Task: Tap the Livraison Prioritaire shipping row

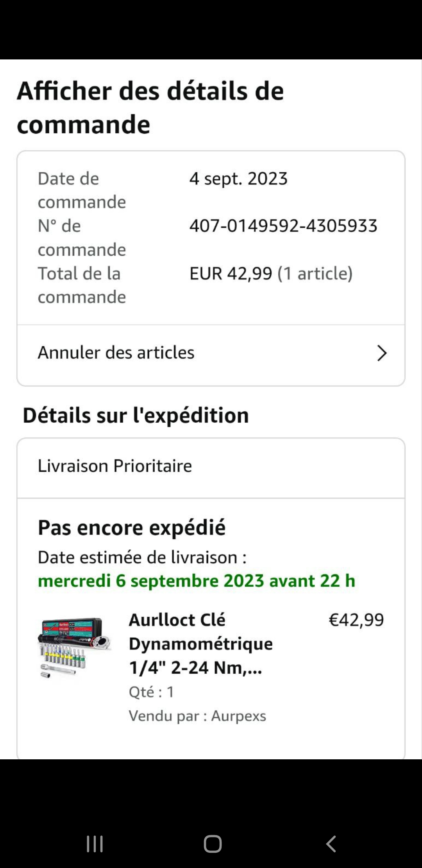Action: tap(115, 466)
